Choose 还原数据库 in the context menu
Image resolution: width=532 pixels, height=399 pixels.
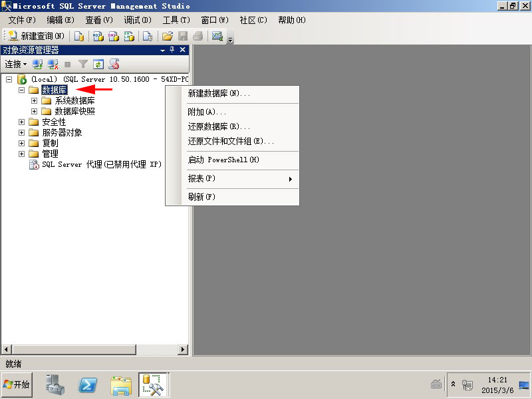pos(219,126)
